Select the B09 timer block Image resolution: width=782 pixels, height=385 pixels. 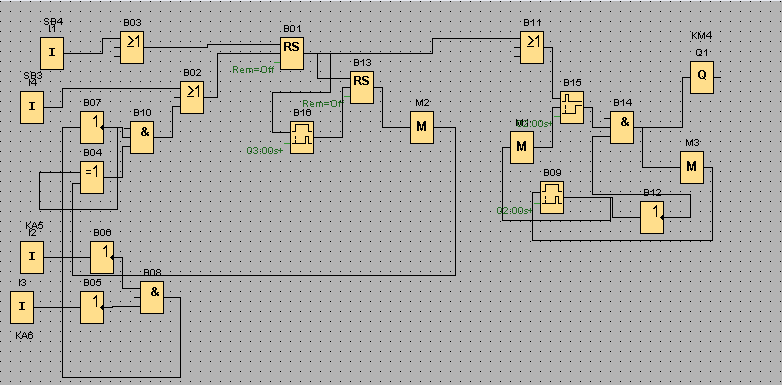tap(552, 197)
